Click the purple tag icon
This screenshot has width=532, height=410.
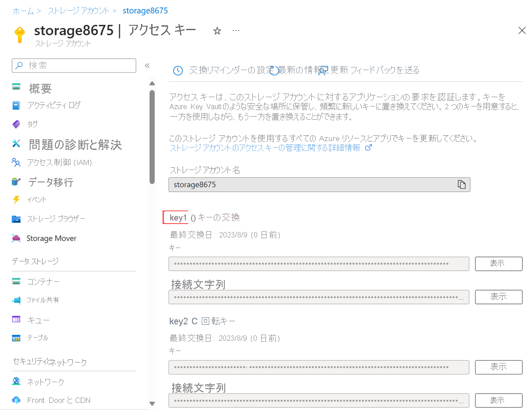click(x=16, y=124)
